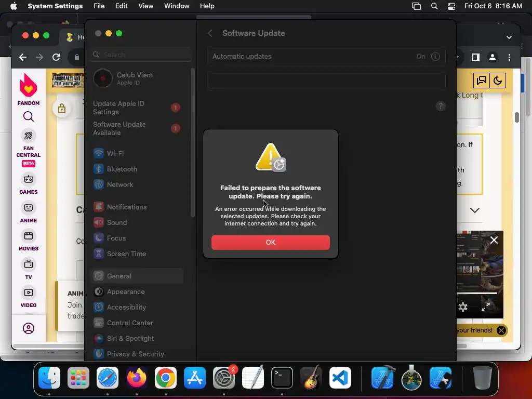Open Control Center settings pane

click(x=137, y=323)
